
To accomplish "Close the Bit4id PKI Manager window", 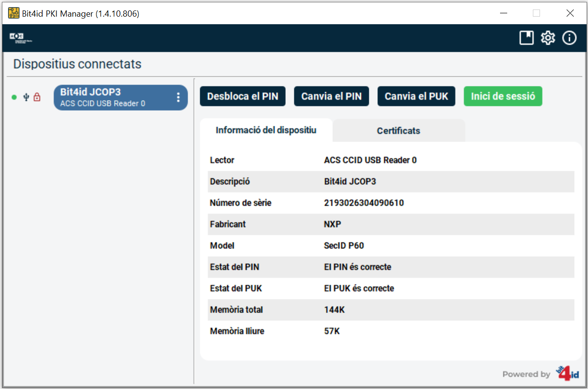I will tap(570, 13).
